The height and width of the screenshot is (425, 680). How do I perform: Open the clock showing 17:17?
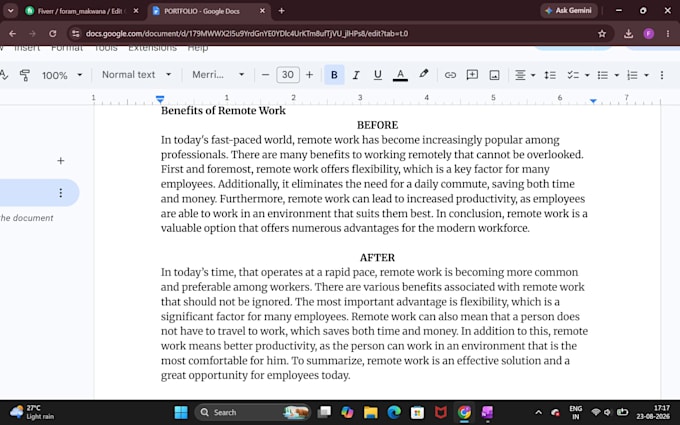[653, 412]
